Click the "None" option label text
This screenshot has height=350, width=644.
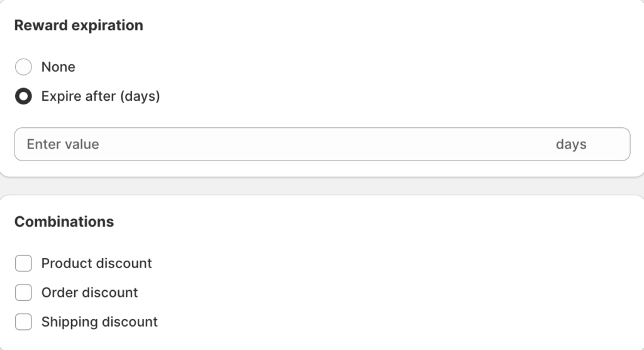pos(58,67)
